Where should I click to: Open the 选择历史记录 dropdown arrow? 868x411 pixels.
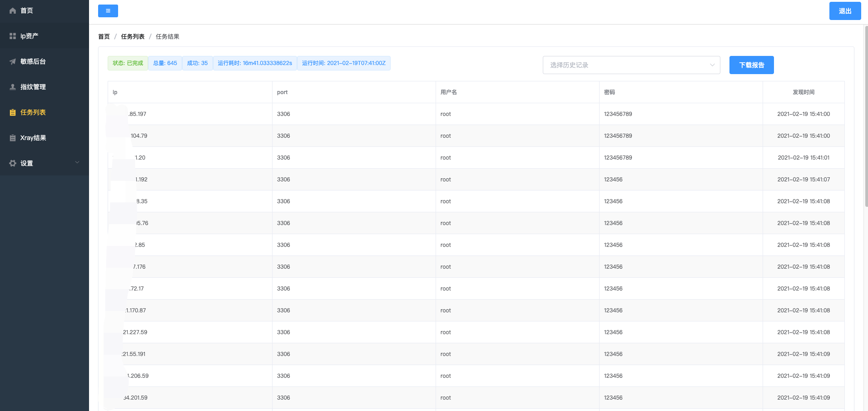point(712,65)
